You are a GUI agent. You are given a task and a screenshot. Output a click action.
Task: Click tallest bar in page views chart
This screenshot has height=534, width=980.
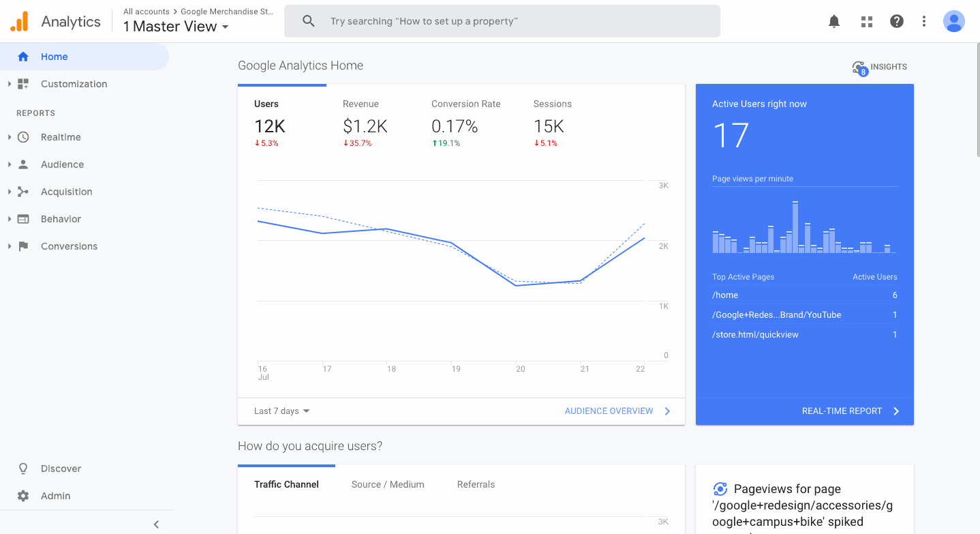[x=795, y=227]
